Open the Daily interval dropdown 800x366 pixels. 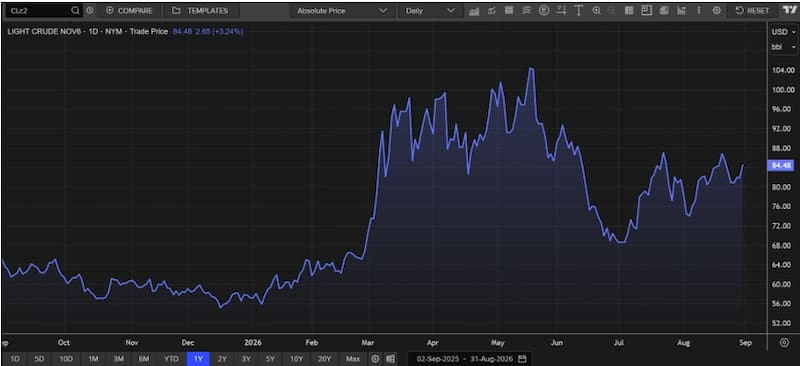click(x=430, y=11)
